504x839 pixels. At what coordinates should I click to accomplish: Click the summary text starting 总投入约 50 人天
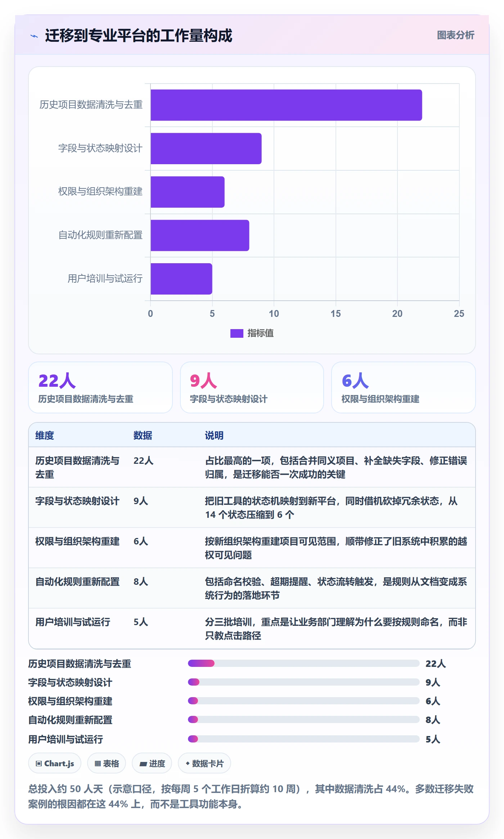click(x=251, y=796)
